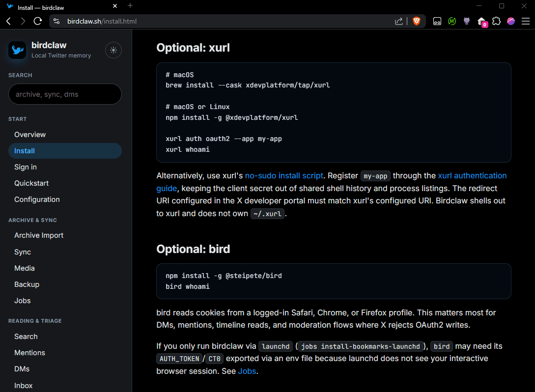Open the Sync docs page
Viewport: 535px width, 392px height.
pos(23,252)
